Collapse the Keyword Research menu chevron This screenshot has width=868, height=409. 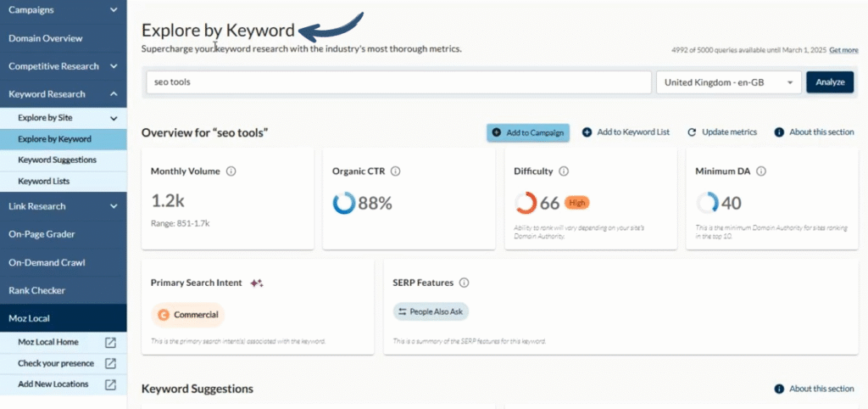(114, 94)
